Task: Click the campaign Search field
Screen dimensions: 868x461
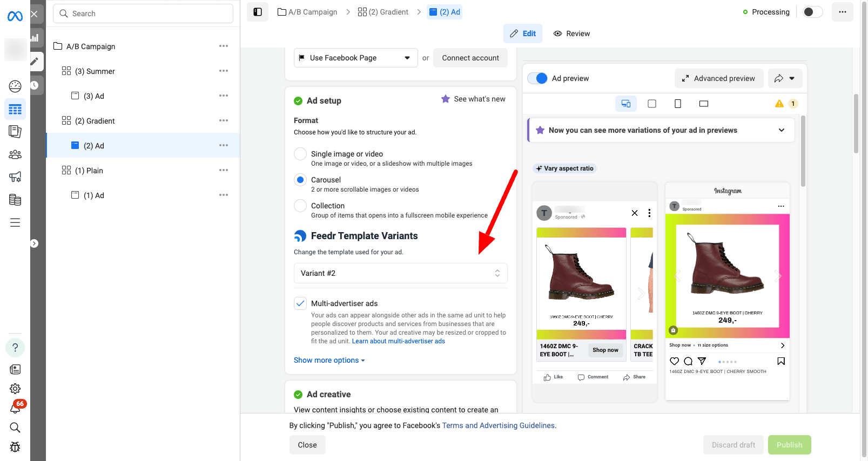Action: pos(143,13)
